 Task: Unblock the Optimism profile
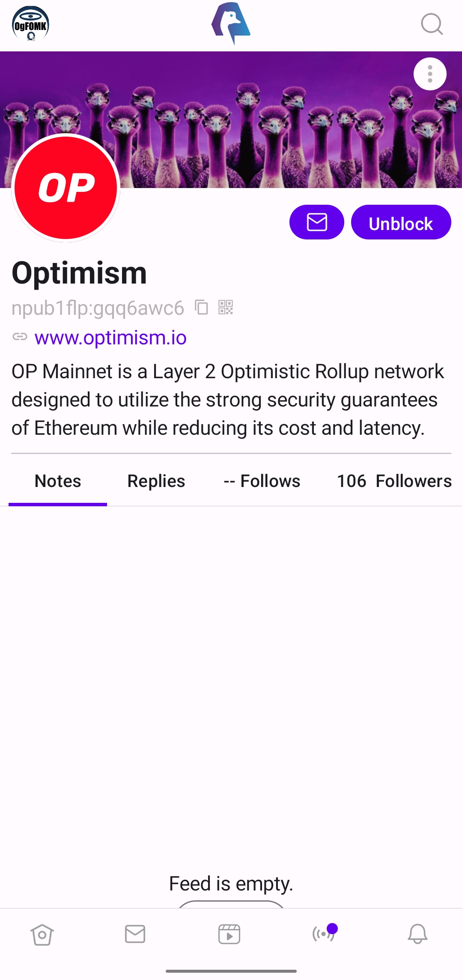[x=401, y=222]
